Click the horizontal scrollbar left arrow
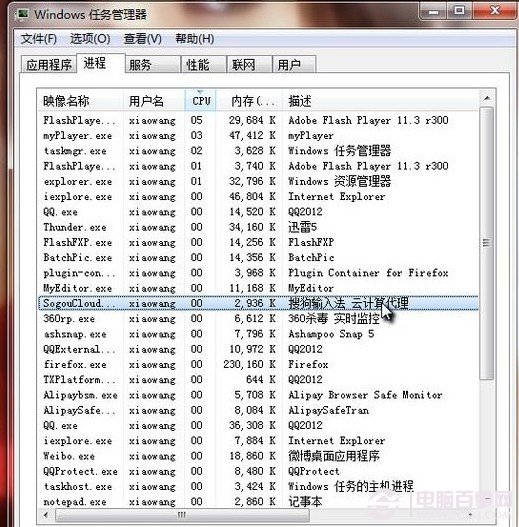The height and width of the screenshot is (527, 519). [46, 515]
